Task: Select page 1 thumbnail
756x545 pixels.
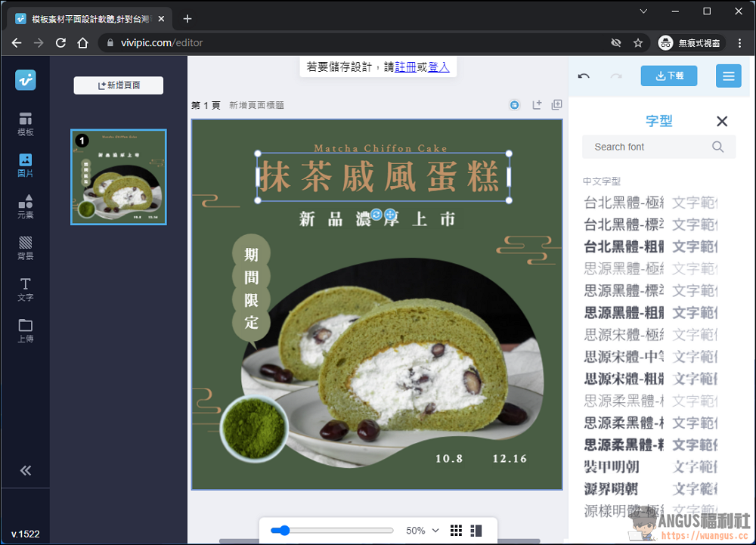Action: [119, 177]
